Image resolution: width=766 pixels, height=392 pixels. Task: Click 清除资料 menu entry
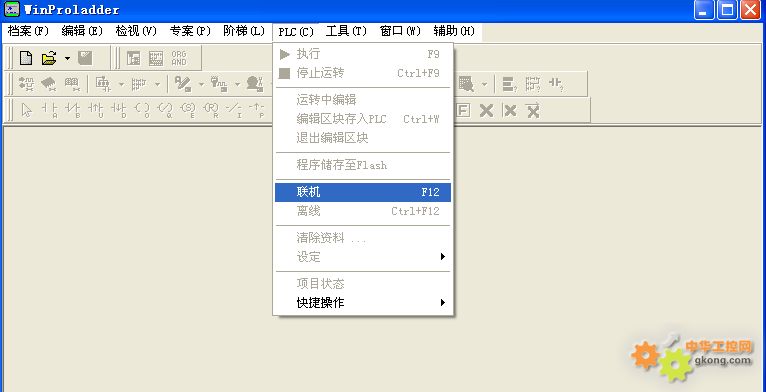tap(362, 238)
